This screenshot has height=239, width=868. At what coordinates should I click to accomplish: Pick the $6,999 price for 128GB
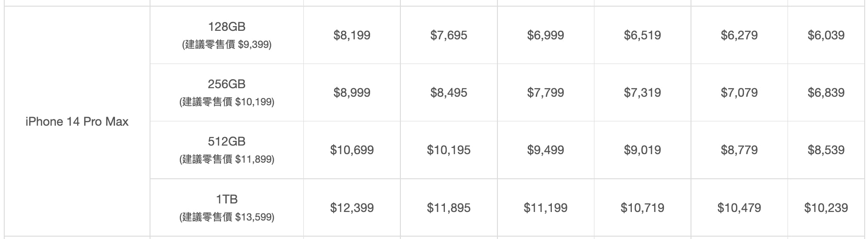(545, 35)
